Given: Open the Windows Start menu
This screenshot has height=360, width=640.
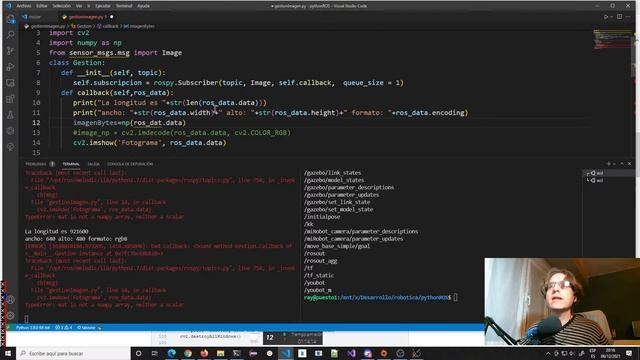Looking at the screenshot, I should point(8,353).
